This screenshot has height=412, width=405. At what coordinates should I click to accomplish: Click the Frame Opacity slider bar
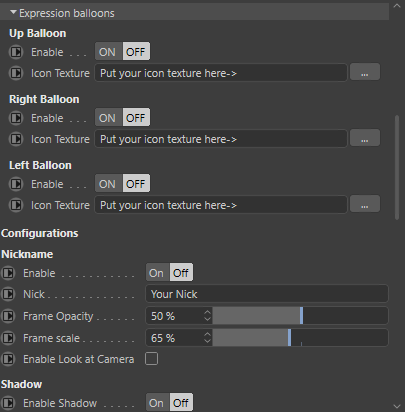click(x=300, y=316)
